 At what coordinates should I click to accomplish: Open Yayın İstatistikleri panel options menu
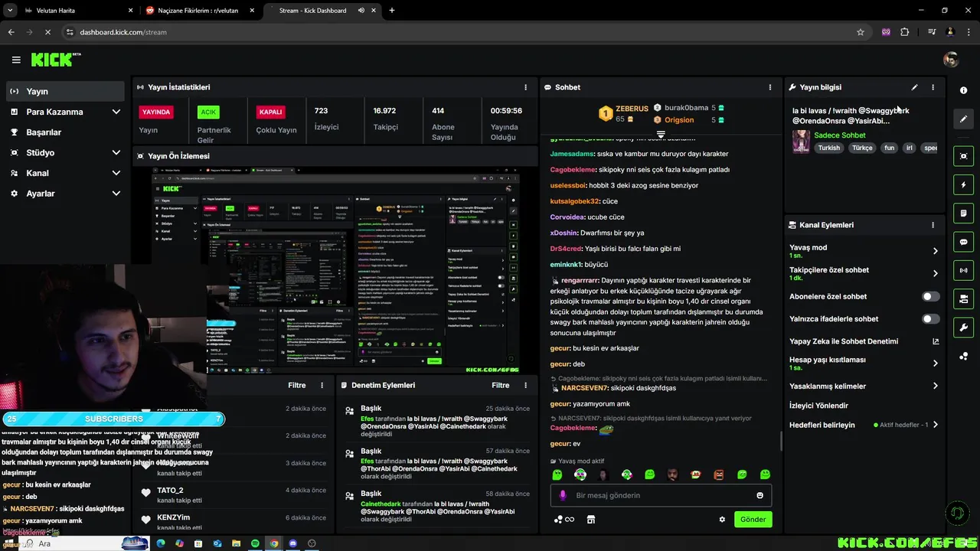(x=525, y=87)
